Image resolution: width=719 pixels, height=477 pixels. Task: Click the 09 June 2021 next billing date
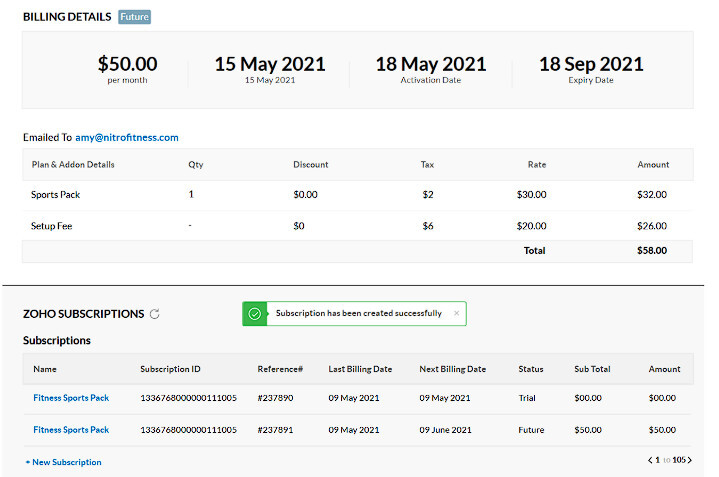coord(445,430)
